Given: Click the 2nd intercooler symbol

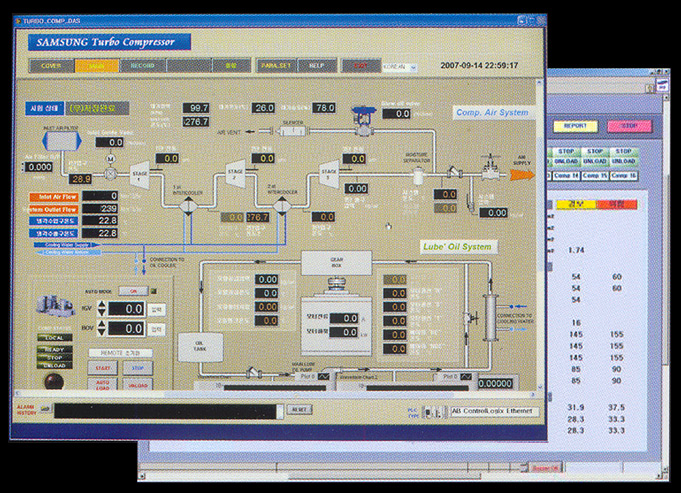Looking at the screenshot, I should [282, 206].
